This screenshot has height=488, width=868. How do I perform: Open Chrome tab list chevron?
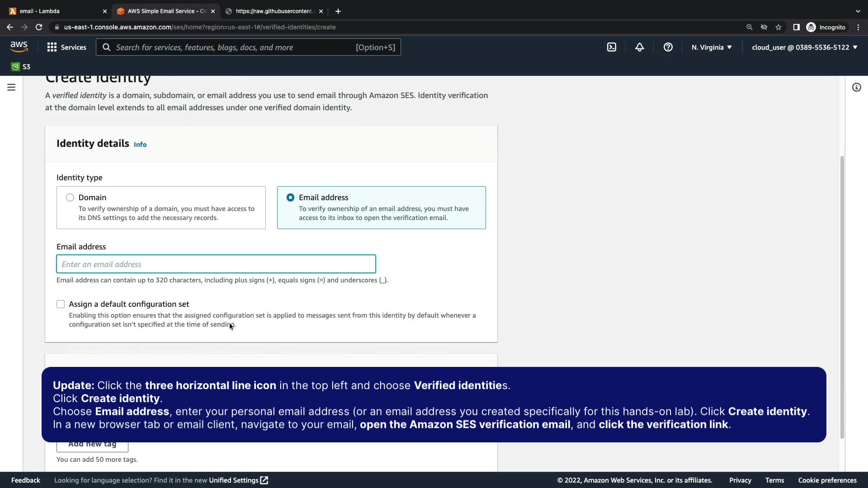pyautogui.click(x=858, y=11)
